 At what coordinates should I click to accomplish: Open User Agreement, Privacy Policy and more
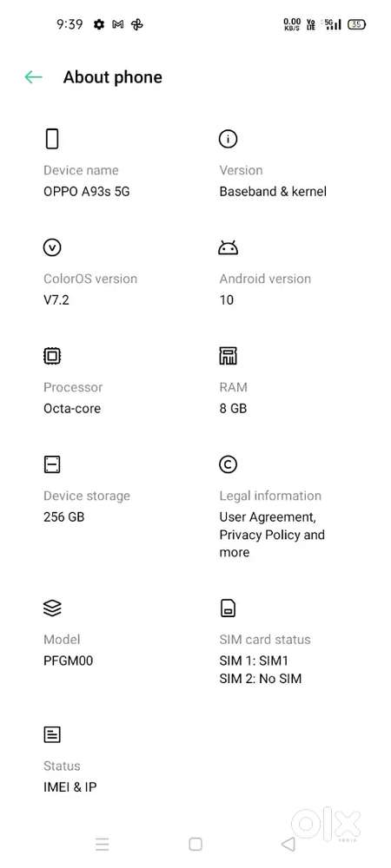[271, 535]
